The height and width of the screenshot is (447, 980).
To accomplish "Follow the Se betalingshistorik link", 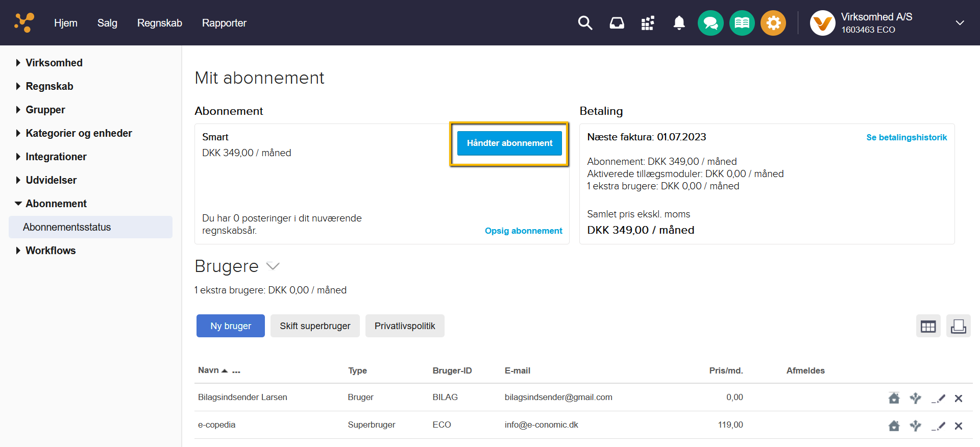I will click(906, 137).
